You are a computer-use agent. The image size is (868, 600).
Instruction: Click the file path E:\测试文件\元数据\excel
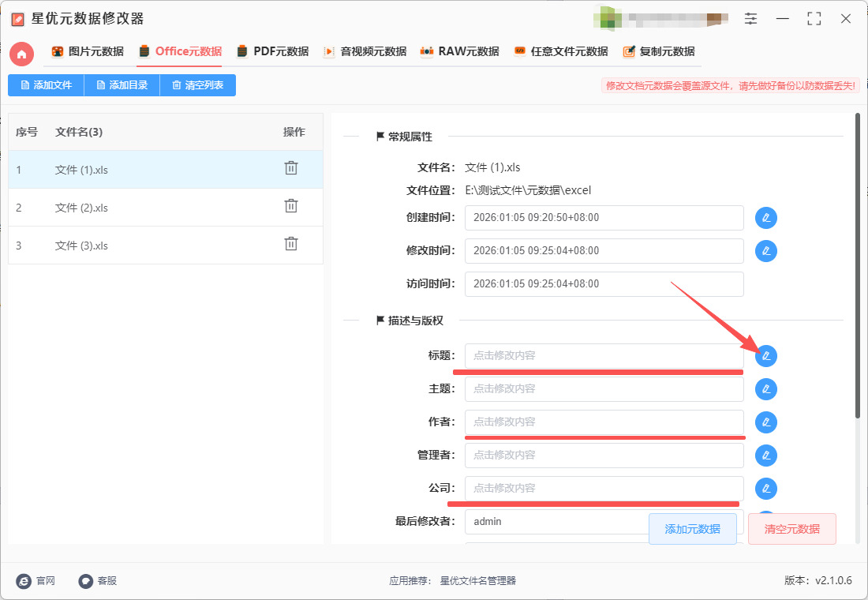point(528,190)
